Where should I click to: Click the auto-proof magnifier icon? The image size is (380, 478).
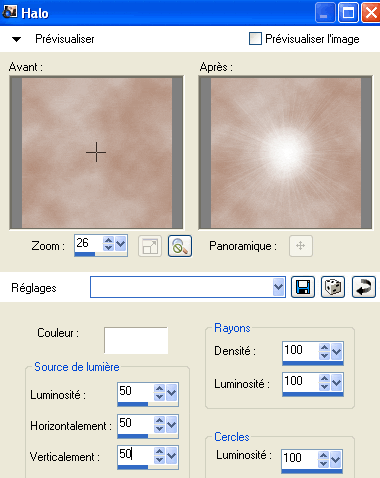180,246
